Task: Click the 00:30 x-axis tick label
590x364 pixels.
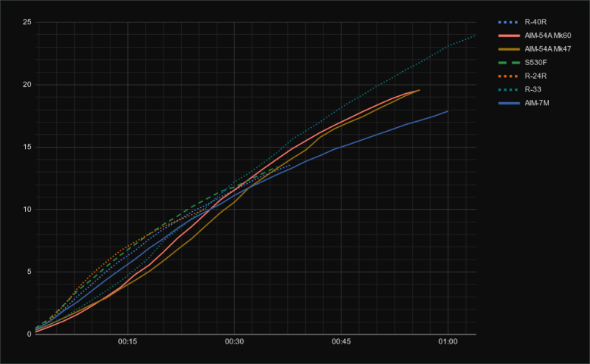Action: 234,342
